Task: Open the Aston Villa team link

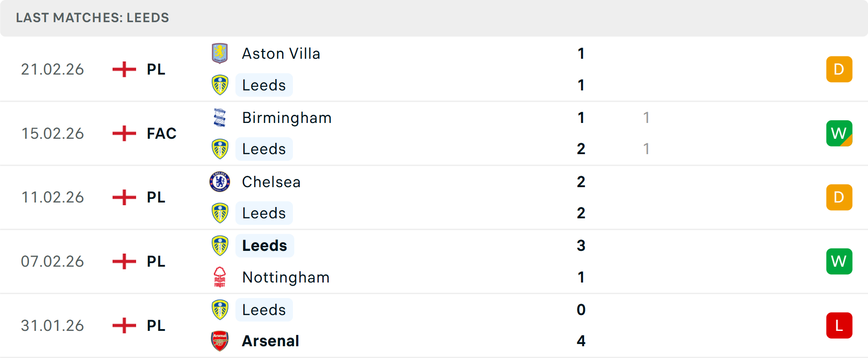Action: 281,53
